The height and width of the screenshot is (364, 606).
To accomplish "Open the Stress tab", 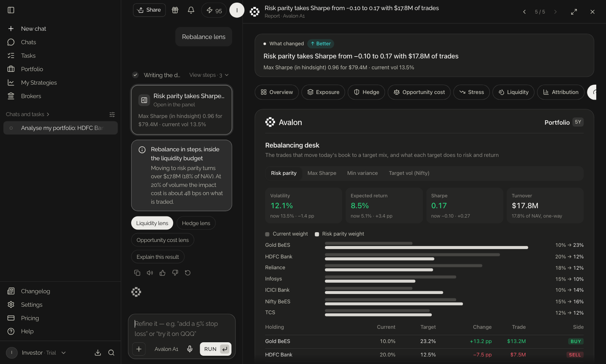I will coord(471,92).
